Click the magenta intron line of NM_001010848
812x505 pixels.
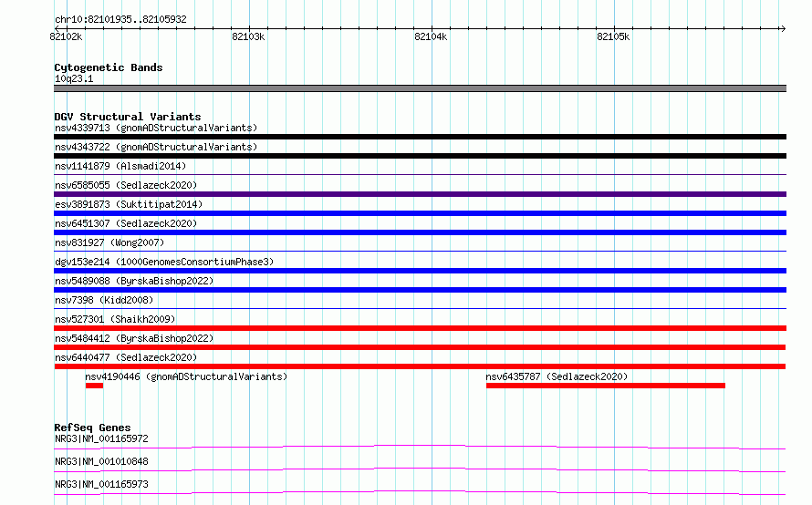(420, 469)
